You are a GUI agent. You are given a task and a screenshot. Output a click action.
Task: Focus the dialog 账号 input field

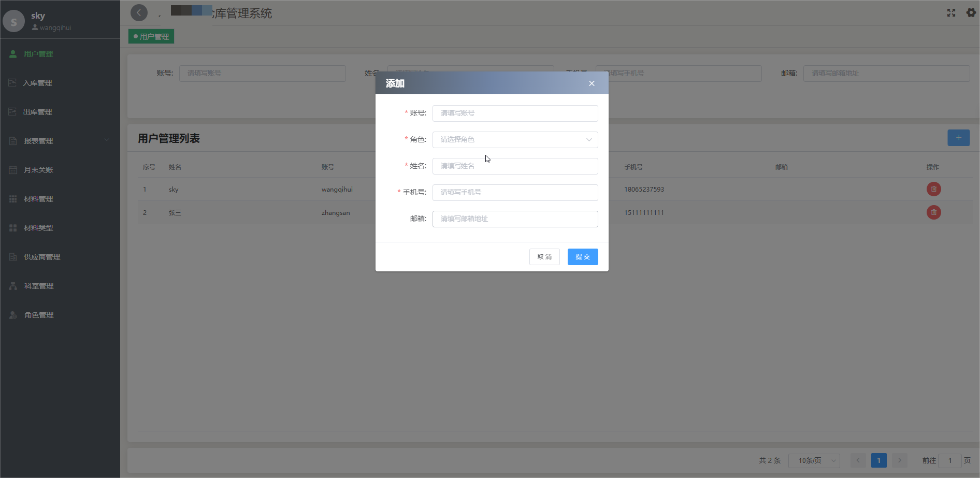515,113
